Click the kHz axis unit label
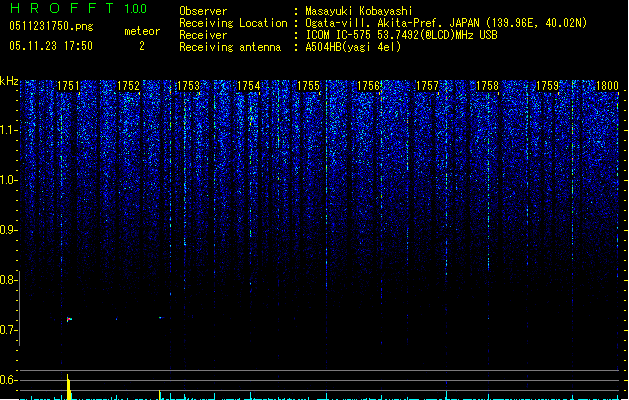The width and height of the screenshot is (629, 400). click(x=9, y=81)
